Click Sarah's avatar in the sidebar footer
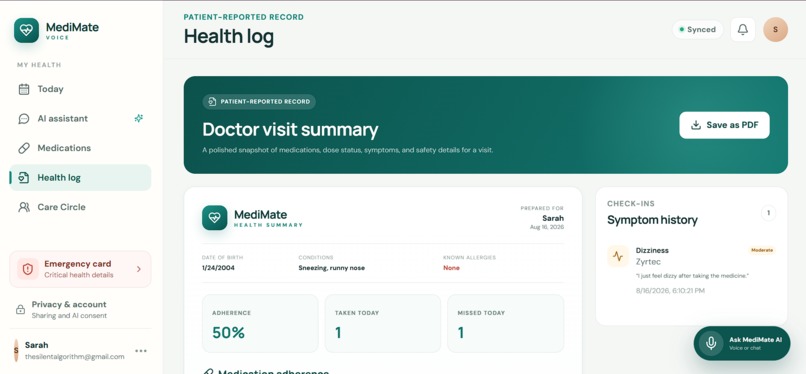 (16, 350)
